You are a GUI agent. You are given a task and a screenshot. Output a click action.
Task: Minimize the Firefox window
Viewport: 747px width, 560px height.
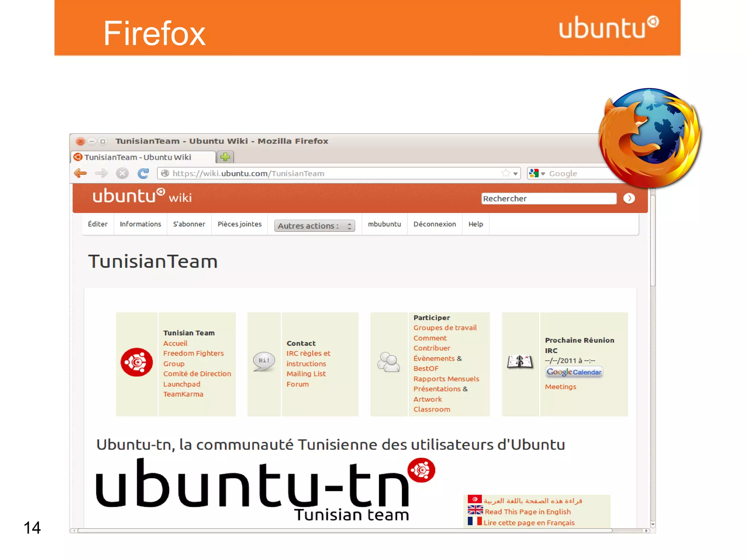(x=92, y=141)
